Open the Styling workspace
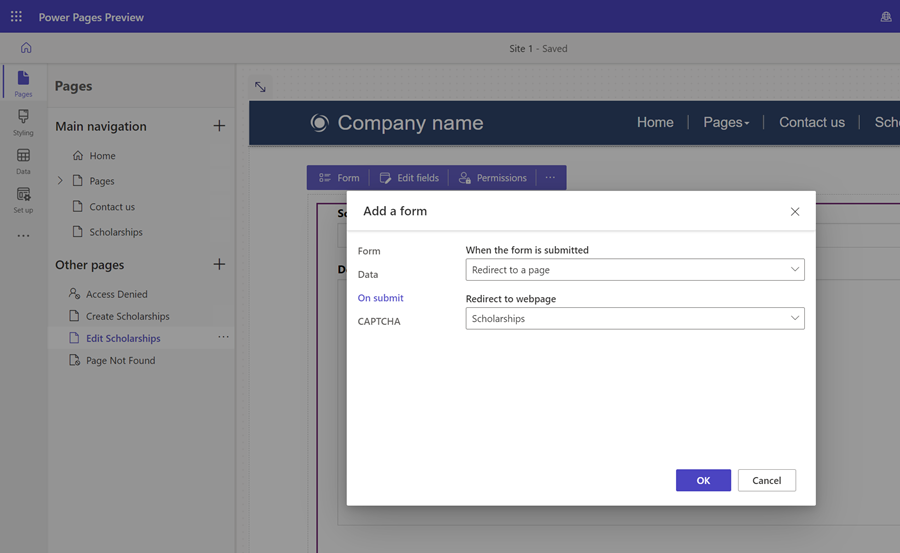 pos(23,122)
